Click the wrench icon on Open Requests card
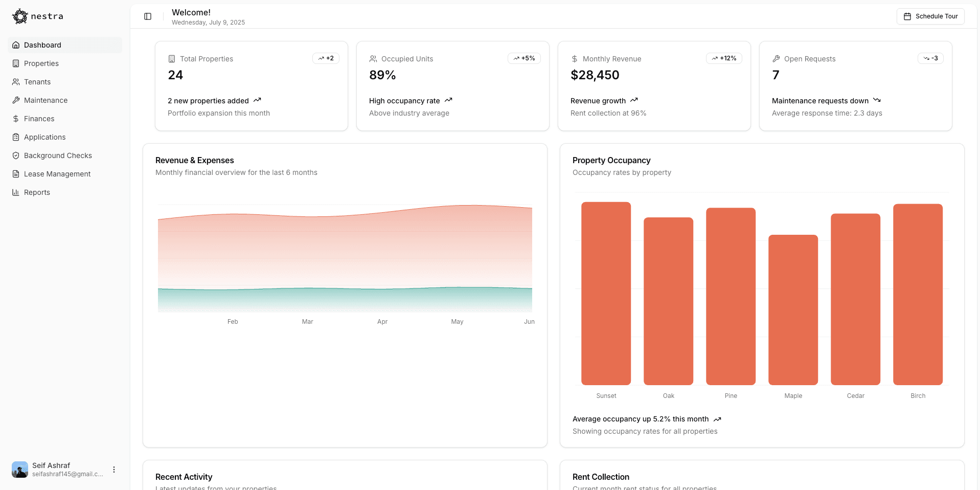This screenshot has height=490, width=980. click(x=776, y=58)
